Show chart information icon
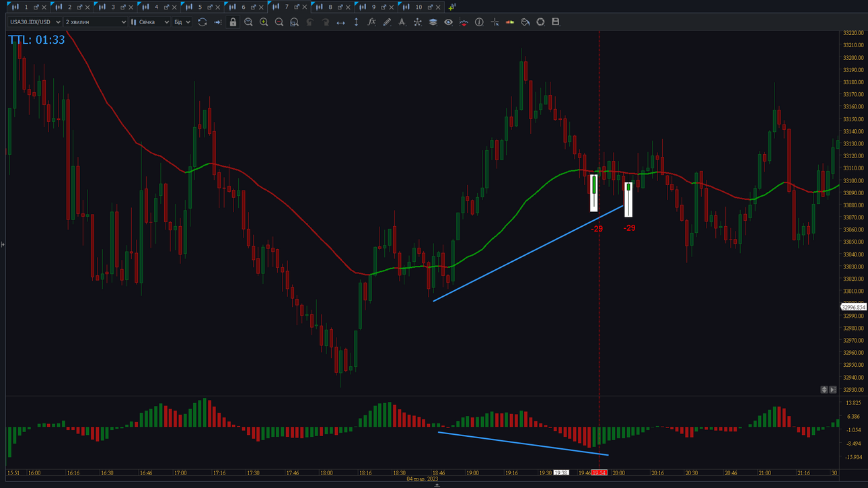 click(x=479, y=22)
